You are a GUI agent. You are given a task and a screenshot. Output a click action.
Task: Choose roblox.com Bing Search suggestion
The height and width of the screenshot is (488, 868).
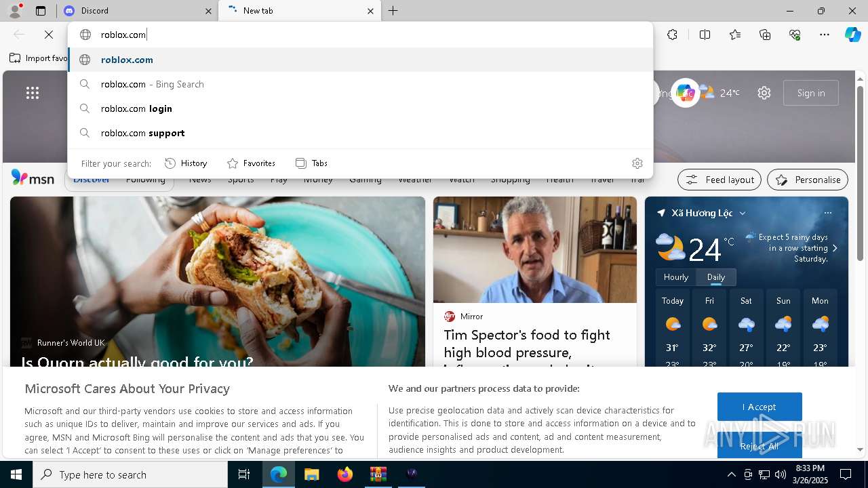pos(360,84)
